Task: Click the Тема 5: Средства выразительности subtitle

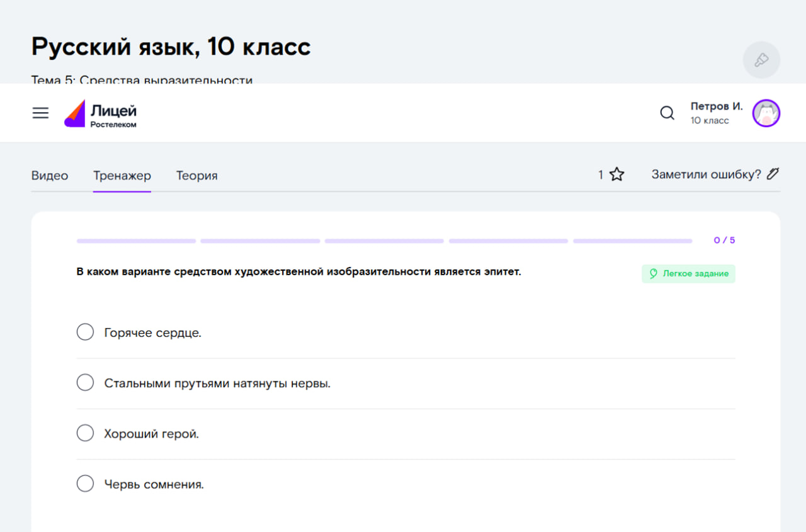Action: [142, 80]
